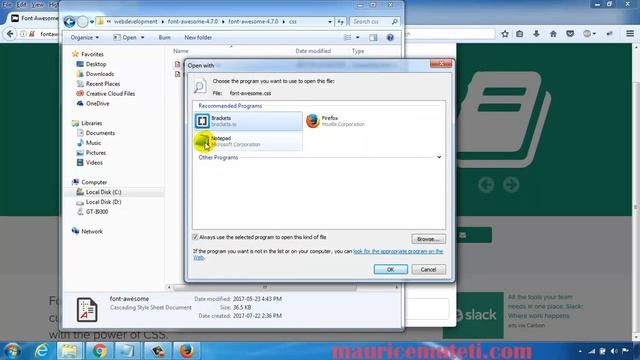Go forward in Explorer window

[82, 22]
